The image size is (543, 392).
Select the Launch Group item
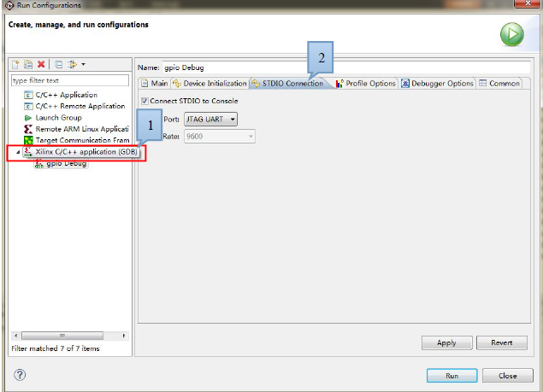coord(58,118)
